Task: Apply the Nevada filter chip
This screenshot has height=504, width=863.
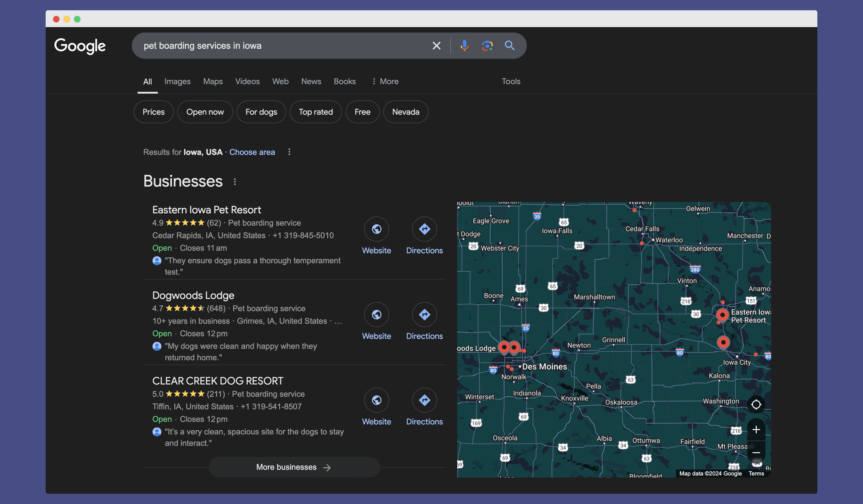Action: pyautogui.click(x=406, y=112)
